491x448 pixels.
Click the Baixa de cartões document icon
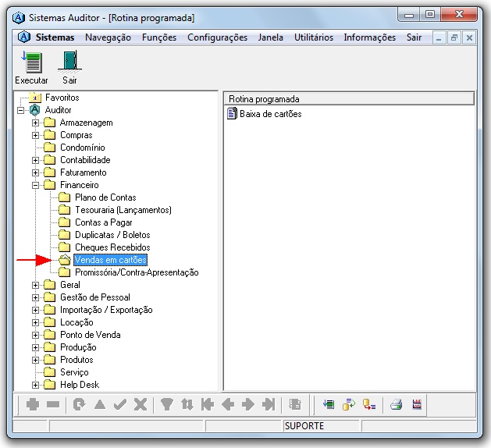pos(232,113)
